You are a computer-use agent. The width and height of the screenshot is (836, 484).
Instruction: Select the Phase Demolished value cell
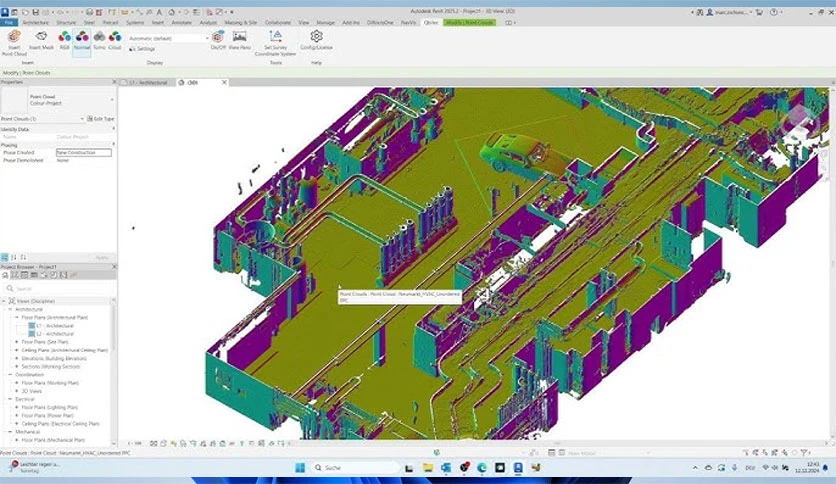[x=84, y=160]
